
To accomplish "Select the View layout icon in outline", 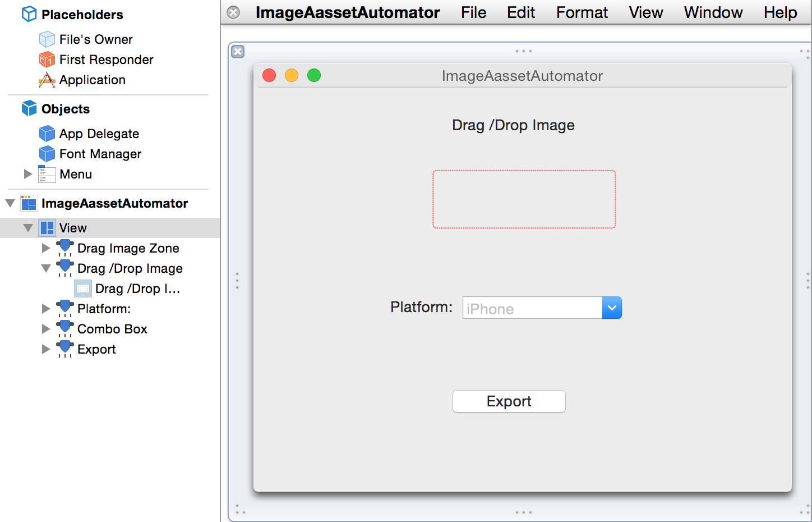I will coord(47,228).
